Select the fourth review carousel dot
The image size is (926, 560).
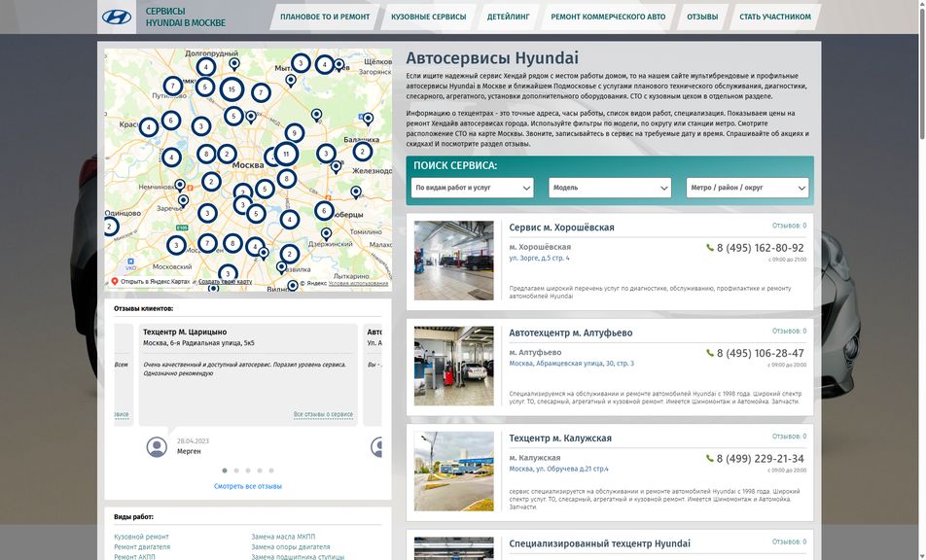(260, 471)
